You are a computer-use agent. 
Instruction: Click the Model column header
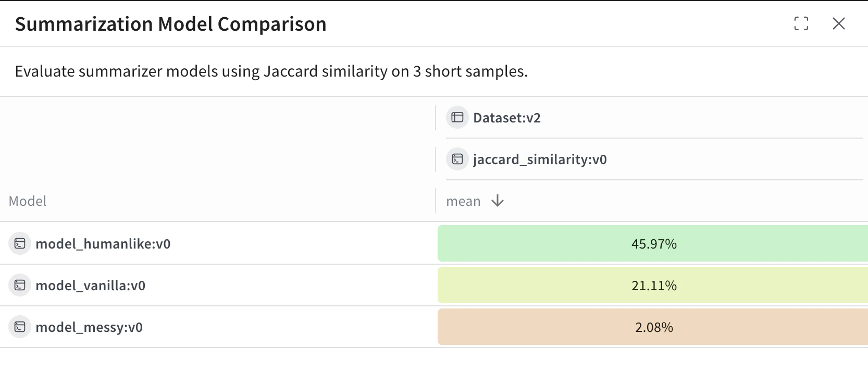click(x=28, y=201)
